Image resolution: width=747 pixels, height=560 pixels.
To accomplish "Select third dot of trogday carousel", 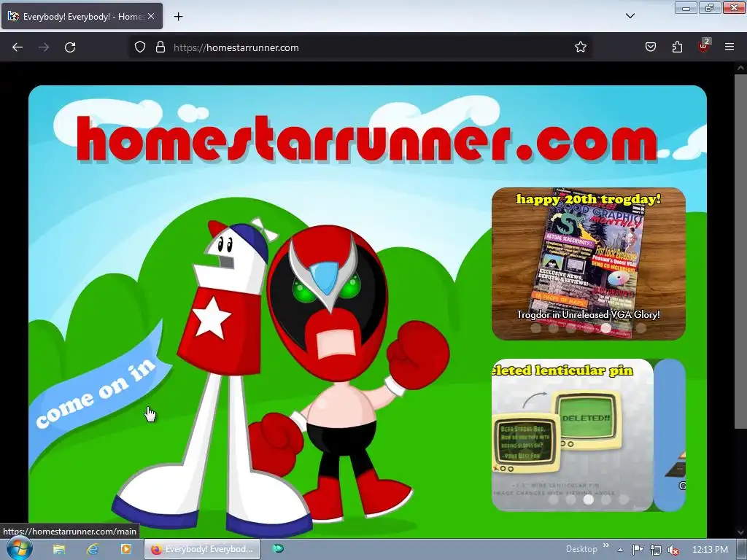I will tap(570, 328).
